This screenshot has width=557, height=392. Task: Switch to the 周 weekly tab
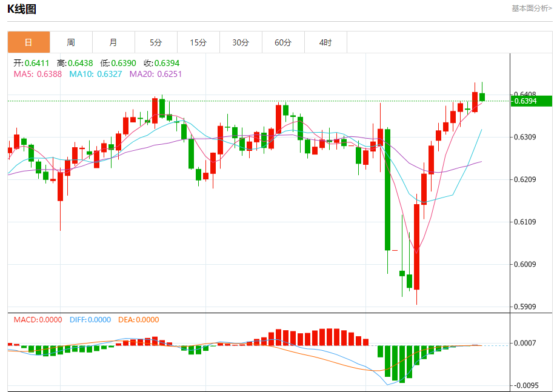tap(71, 42)
